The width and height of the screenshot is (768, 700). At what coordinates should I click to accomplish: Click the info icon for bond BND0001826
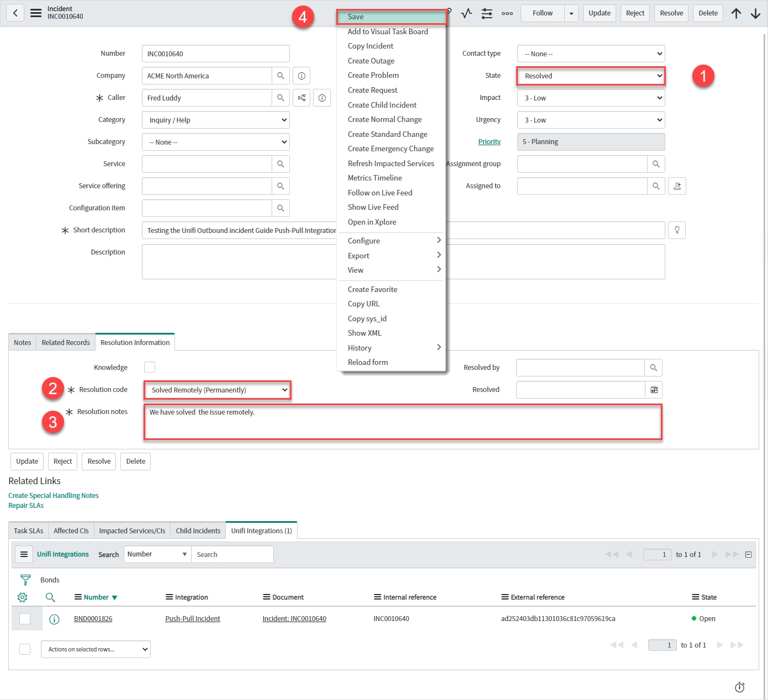(54, 619)
